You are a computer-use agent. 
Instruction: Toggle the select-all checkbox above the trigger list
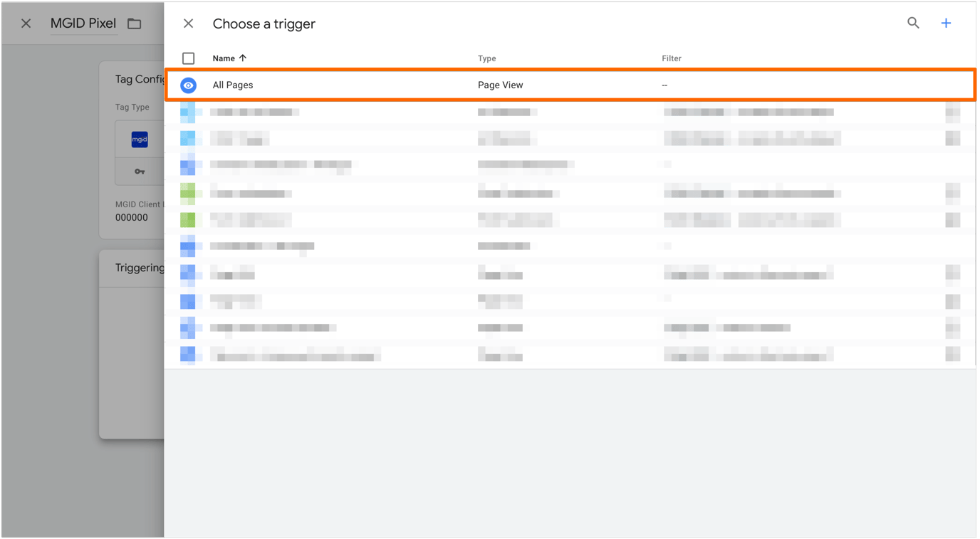click(x=188, y=58)
